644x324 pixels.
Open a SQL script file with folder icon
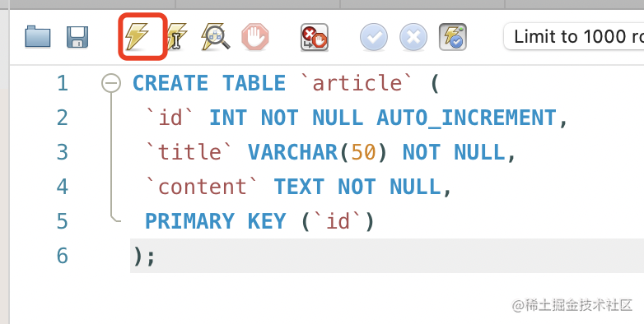[37, 36]
